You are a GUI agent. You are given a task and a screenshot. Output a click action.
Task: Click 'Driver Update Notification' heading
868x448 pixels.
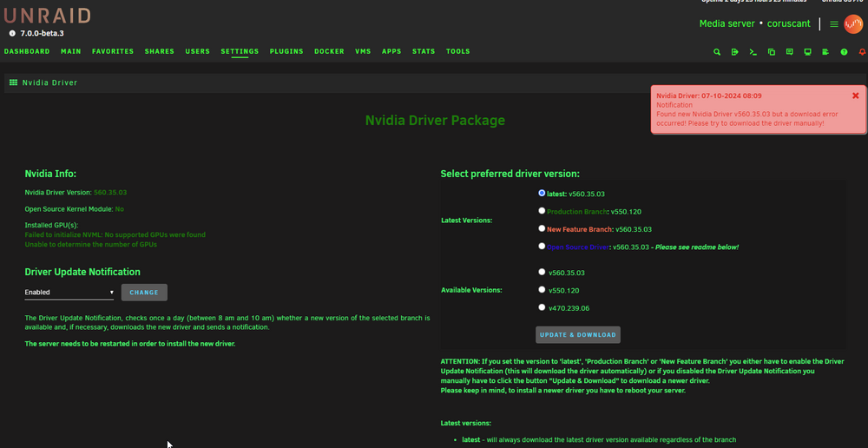tap(82, 272)
